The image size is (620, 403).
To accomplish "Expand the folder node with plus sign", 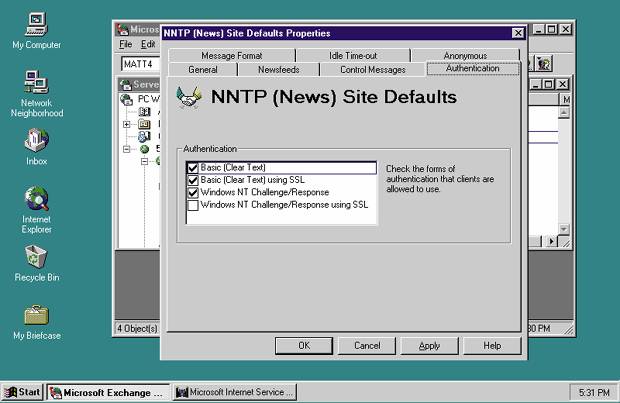I will pyautogui.click(x=127, y=125).
